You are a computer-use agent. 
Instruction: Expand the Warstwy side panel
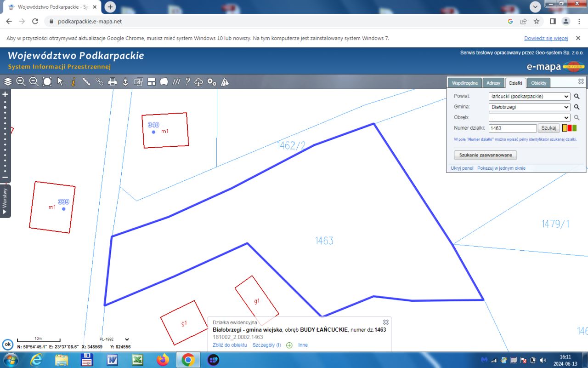[5, 201]
